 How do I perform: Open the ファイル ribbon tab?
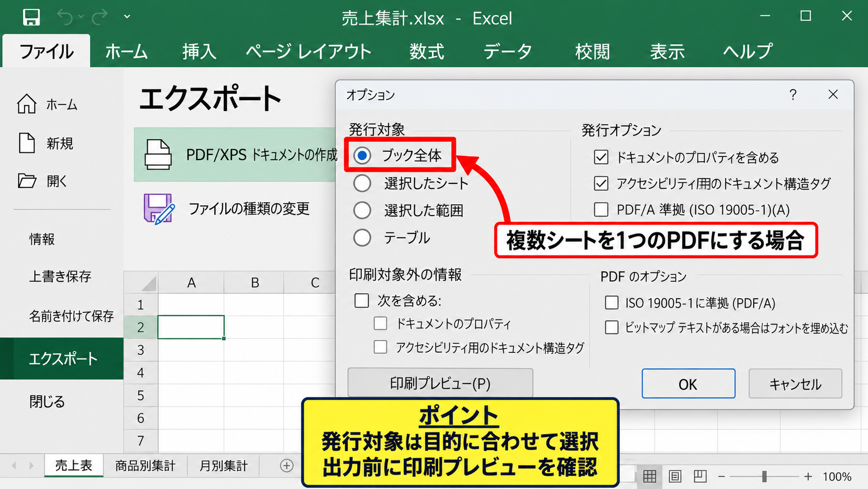pyautogui.click(x=46, y=51)
